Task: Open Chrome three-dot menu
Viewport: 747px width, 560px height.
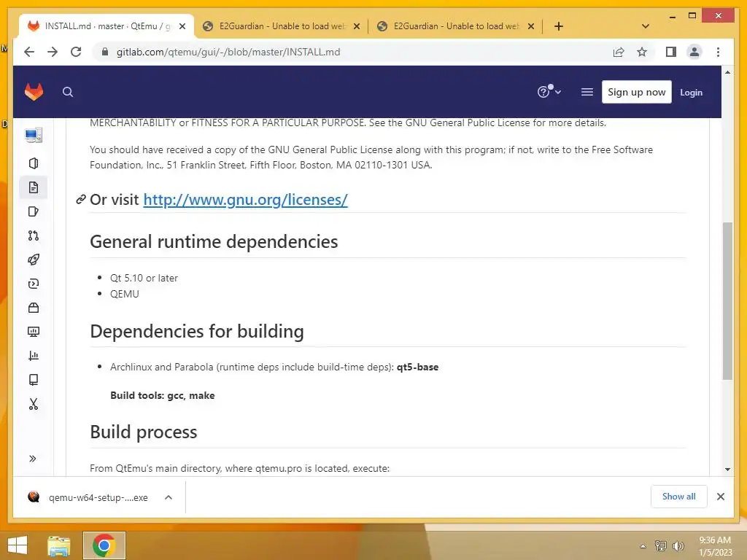Action: (x=718, y=52)
